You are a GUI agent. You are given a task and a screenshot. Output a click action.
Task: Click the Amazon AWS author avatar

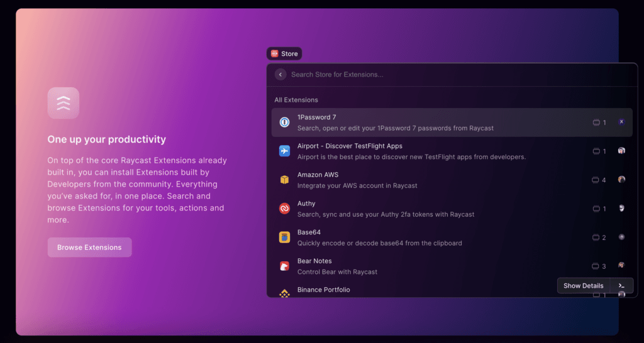click(x=621, y=179)
